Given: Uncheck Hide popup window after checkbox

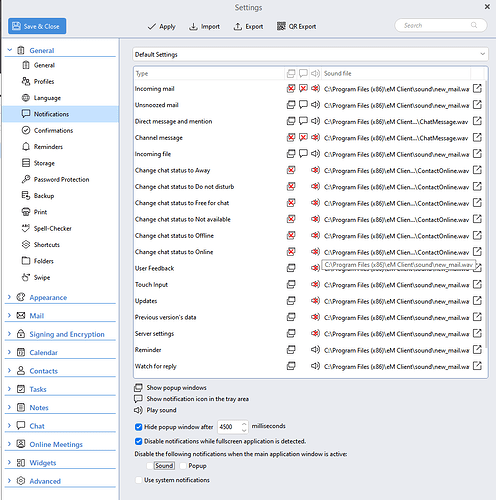Looking at the screenshot, I should tap(139, 427).
